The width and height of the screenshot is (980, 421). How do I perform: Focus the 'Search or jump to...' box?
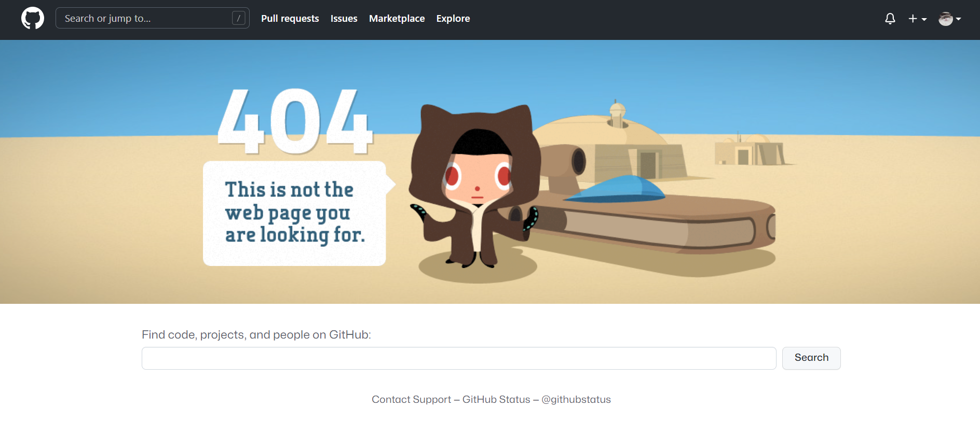[x=152, y=18]
